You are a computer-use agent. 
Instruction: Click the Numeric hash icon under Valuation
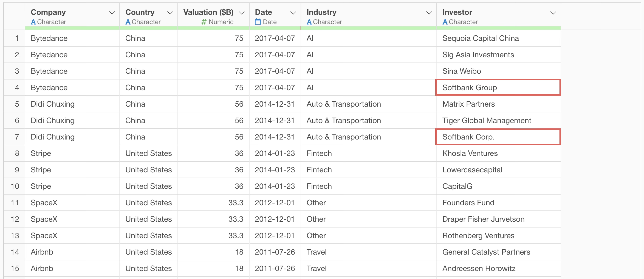click(x=204, y=22)
